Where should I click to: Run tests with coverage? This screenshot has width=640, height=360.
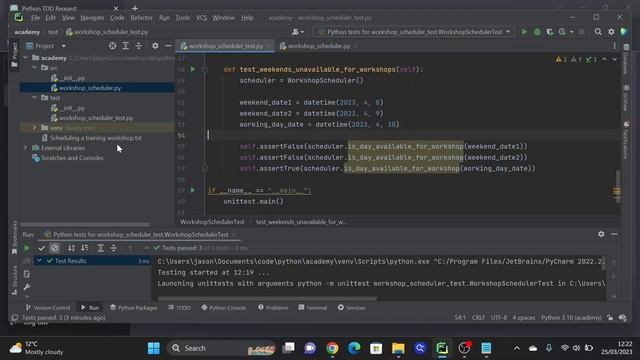click(x=550, y=32)
